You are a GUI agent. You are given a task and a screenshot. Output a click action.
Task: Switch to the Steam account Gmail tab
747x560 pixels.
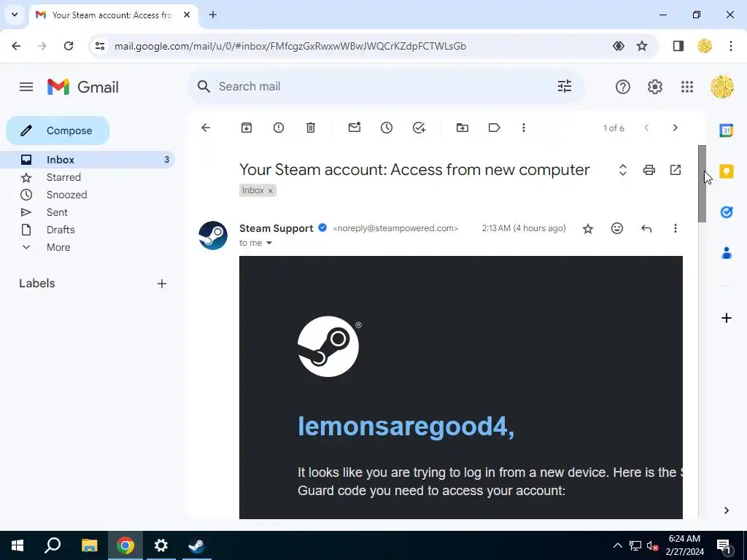click(x=112, y=15)
